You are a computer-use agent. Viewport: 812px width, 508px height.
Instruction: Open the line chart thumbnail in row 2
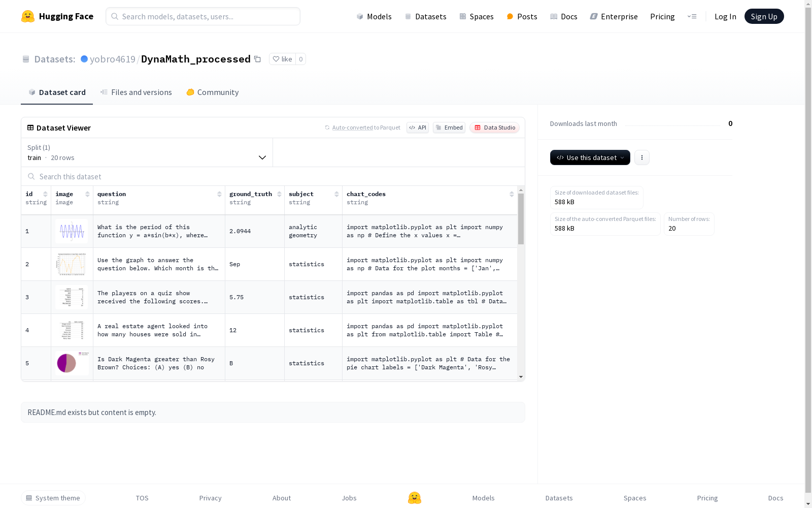(72, 264)
